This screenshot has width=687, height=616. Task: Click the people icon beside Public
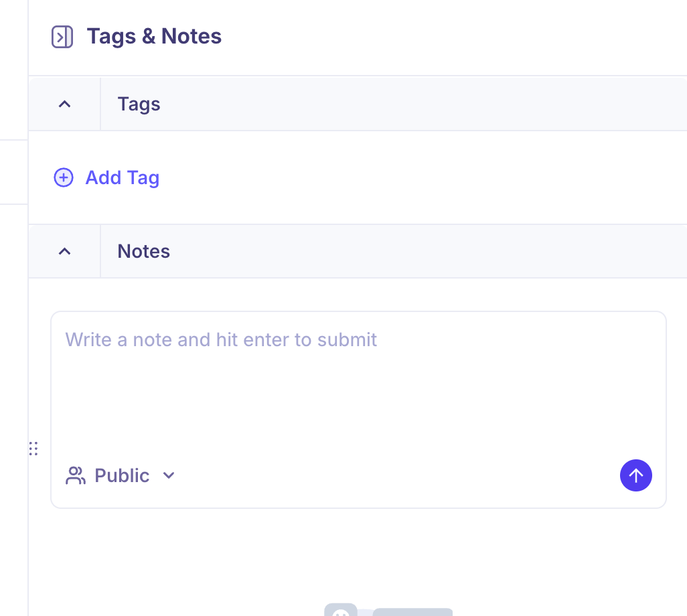76,476
